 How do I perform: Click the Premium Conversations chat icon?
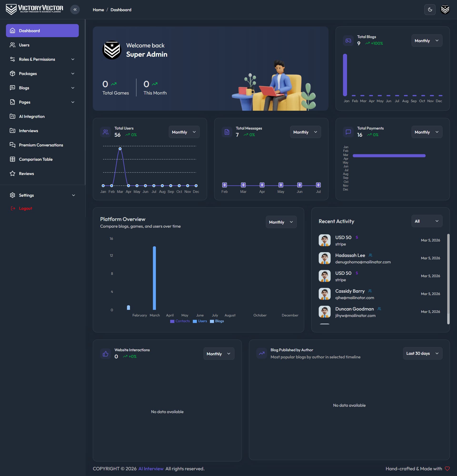coord(12,145)
